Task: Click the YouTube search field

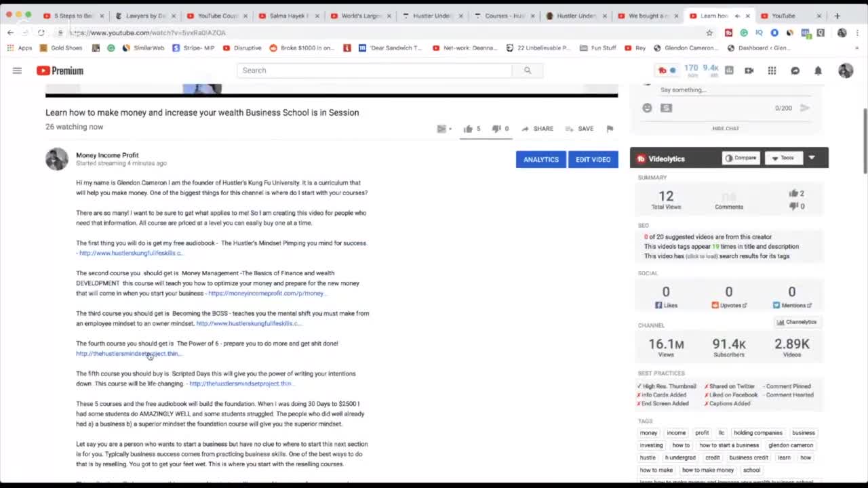Action: click(x=375, y=70)
